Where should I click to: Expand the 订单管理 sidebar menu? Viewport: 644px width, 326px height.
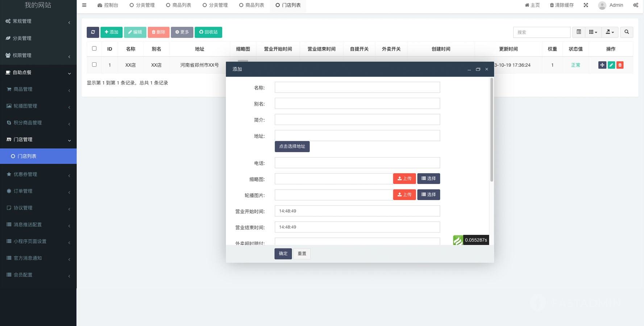38,191
